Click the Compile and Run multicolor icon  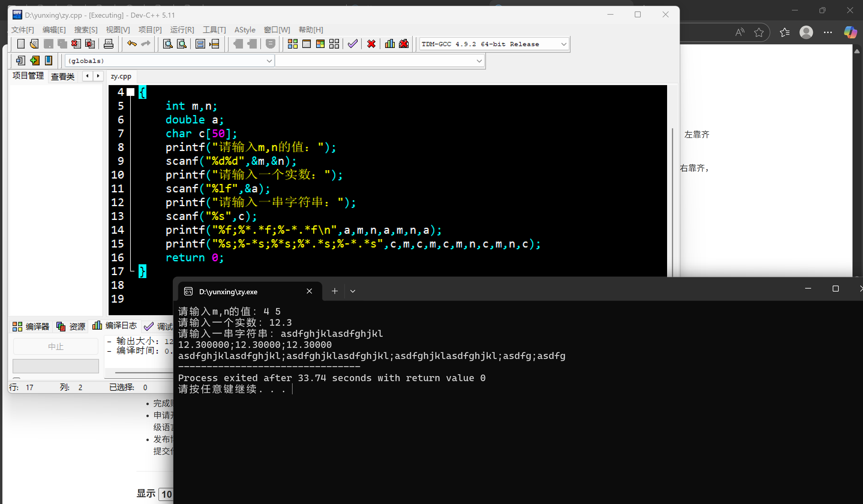click(320, 44)
